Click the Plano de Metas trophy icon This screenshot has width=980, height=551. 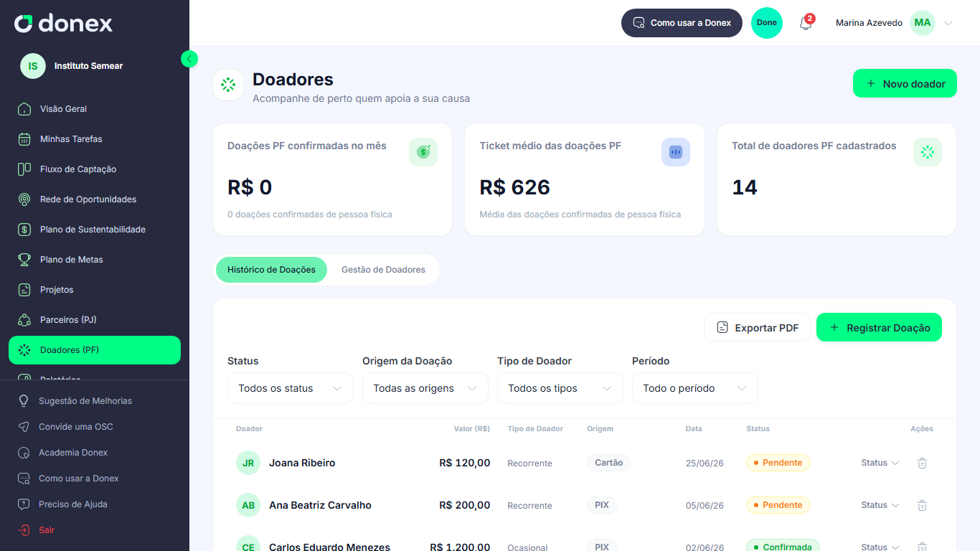[x=24, y=260]
